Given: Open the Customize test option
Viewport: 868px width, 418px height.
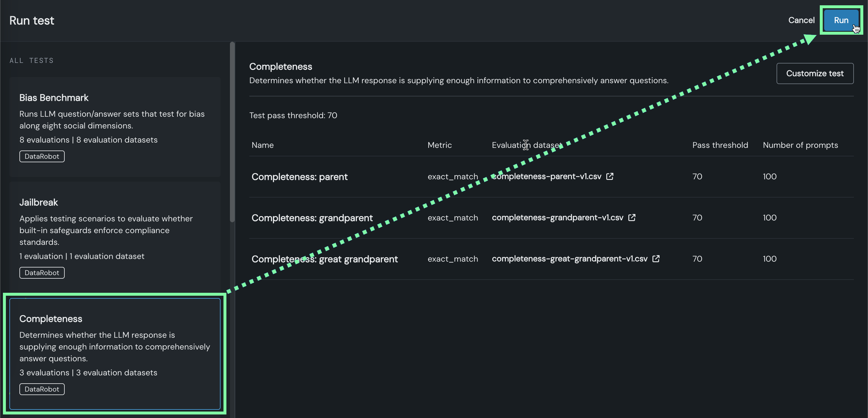Looking at the screenshot, I should (x=814, y=73).
